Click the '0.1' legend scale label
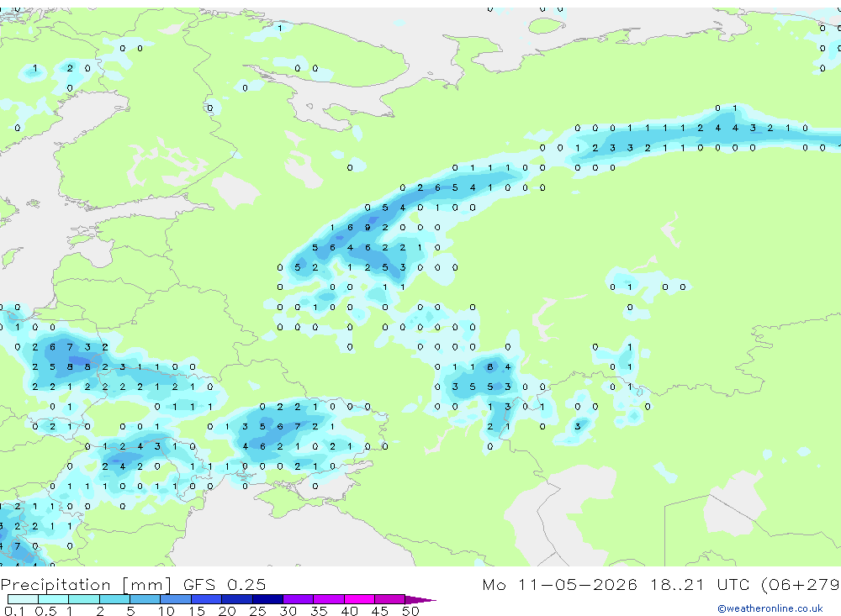This screenshot has height=616, width=841. click(x=14, y=611)
